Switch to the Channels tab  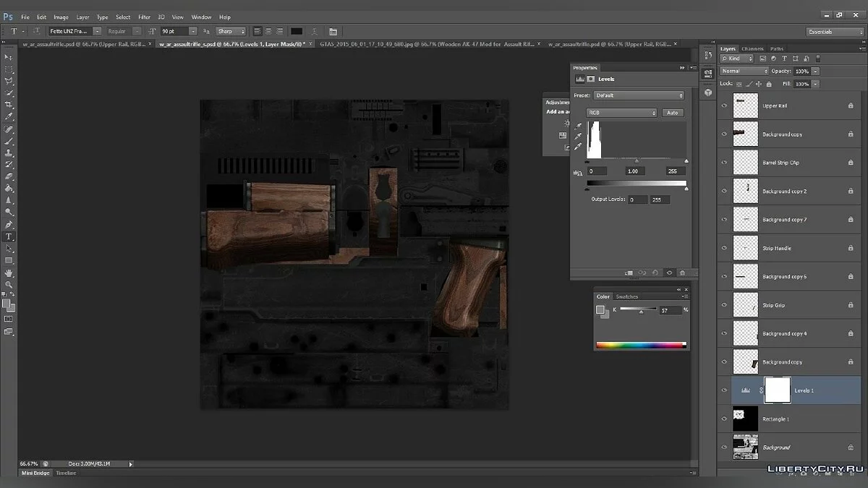pos(752,49)
